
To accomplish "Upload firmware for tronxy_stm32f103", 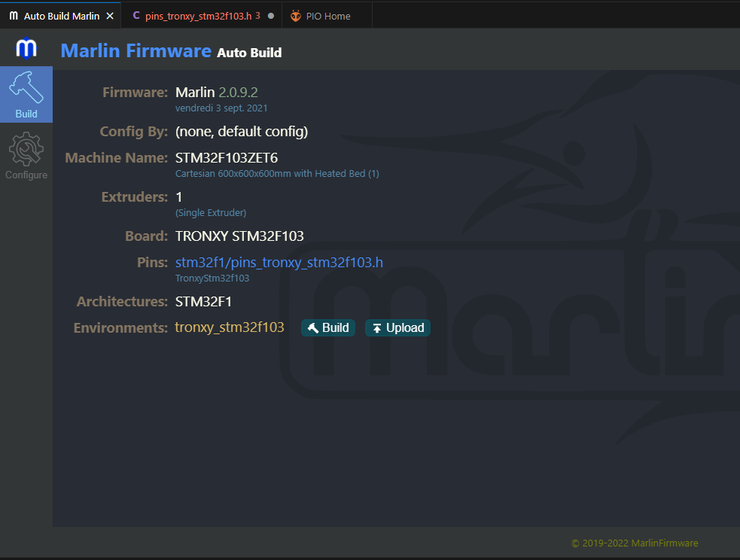I will click(x=397, y=328).
